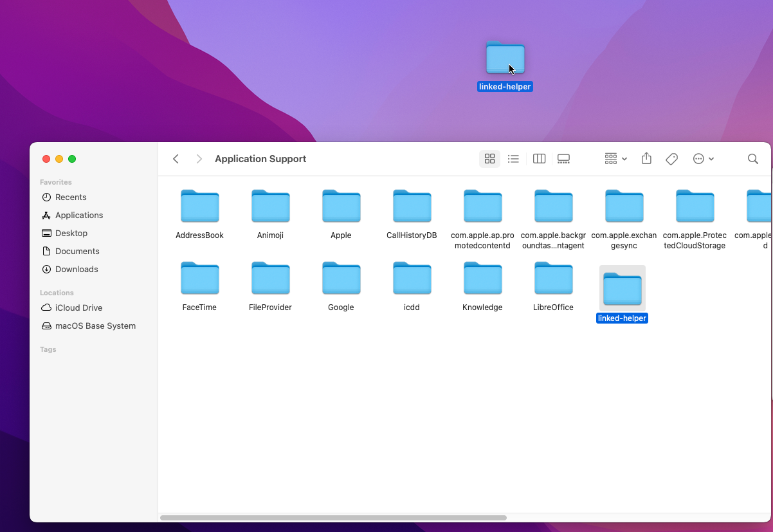Select the Knowledge folder icon
This screenshot has height=532, width=773.
(x=483, y=278)
